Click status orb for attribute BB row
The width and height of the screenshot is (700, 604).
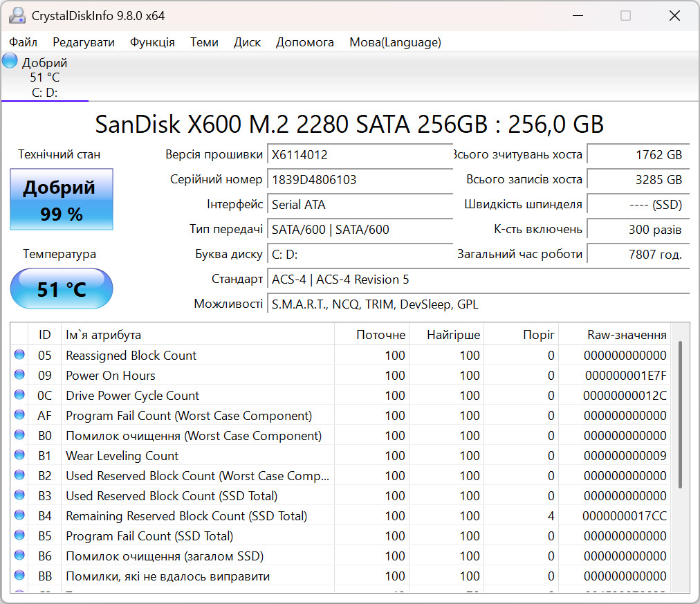coord(19,576)
